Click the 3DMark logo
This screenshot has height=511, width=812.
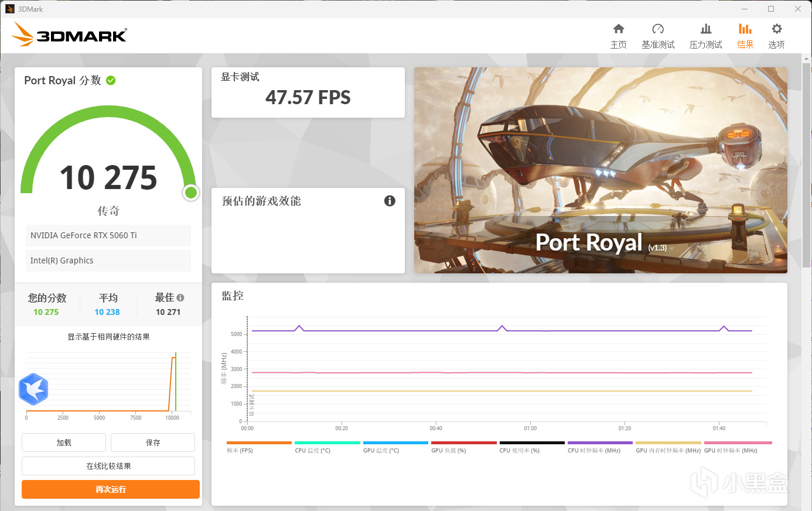[69, 35]
